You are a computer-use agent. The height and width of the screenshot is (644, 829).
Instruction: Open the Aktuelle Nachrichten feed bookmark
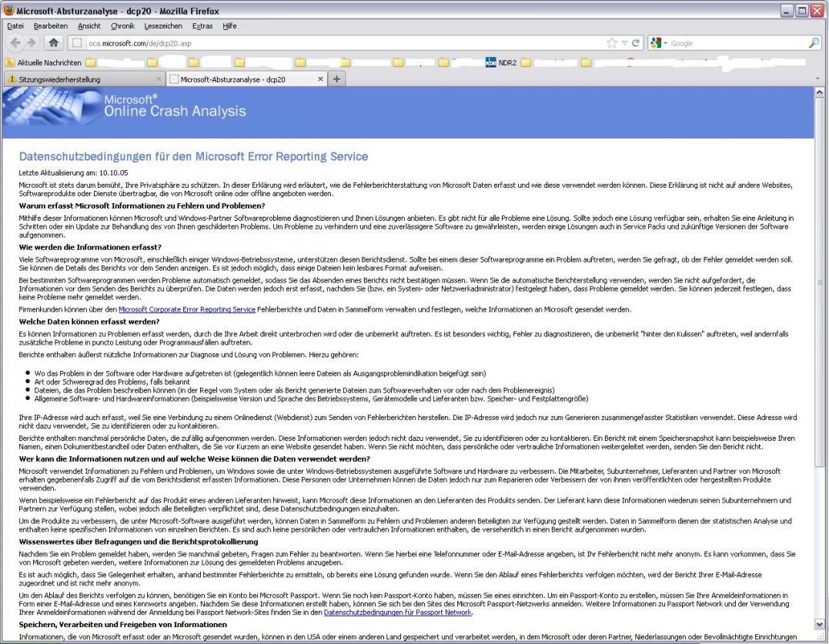point(43,62)
